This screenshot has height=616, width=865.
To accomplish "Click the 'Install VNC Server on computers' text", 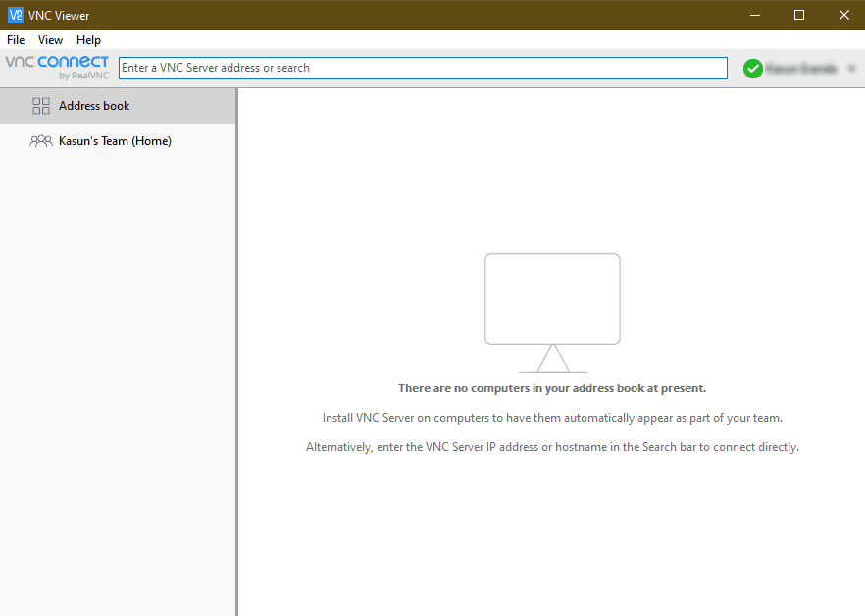I will tap(552, 418).
